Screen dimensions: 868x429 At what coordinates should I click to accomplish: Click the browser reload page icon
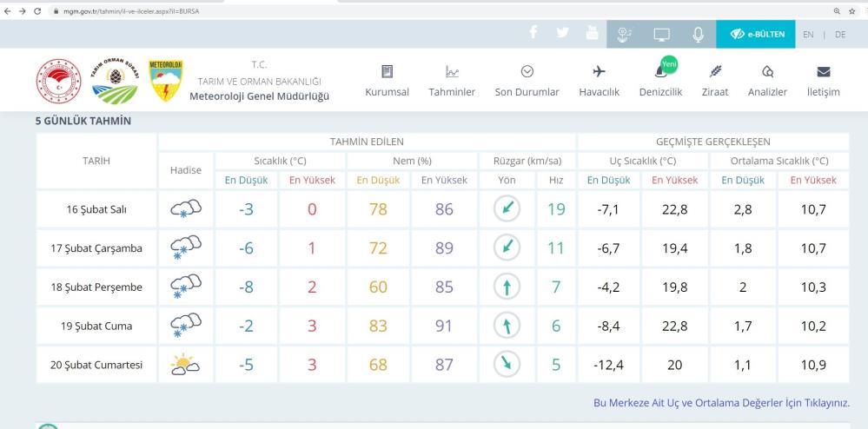(x=37, y=10)
